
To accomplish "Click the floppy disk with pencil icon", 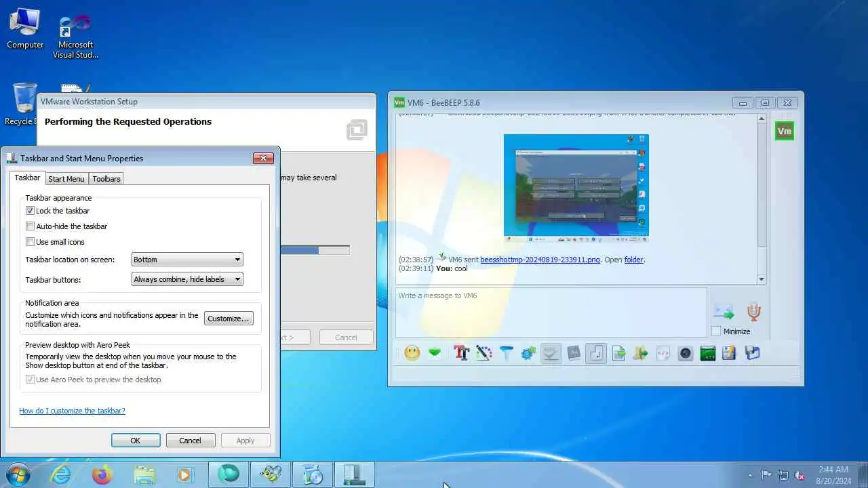I will tap(729, 352).
